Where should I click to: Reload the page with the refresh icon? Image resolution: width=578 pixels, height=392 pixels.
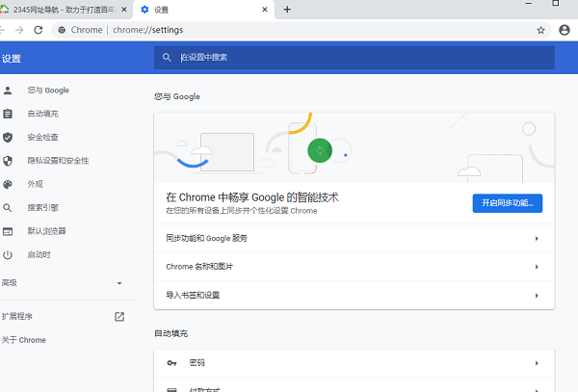point(39,30)
